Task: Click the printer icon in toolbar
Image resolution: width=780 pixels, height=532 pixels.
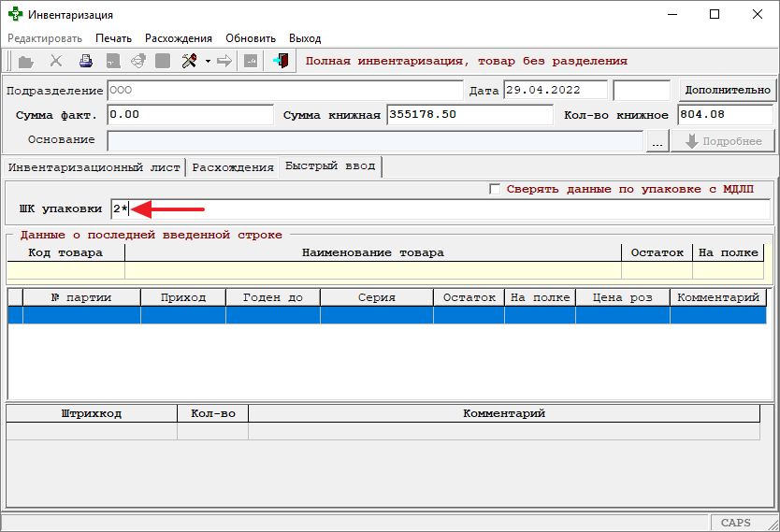Action: tap(86, 62)
